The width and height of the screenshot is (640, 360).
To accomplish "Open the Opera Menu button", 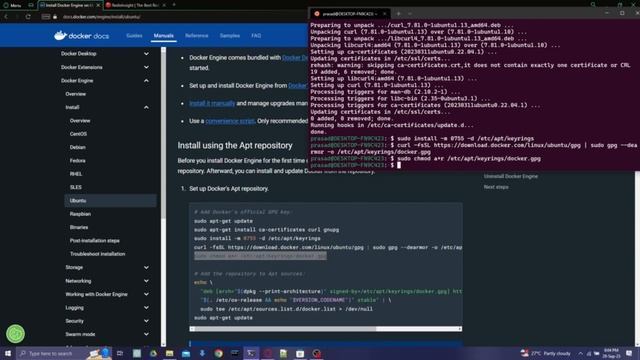I will [12, 5].
